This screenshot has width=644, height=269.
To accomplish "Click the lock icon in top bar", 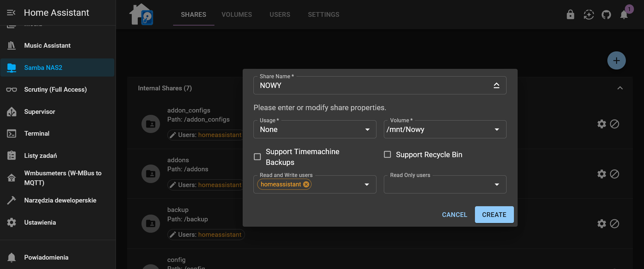I will (x=570, y=14).
